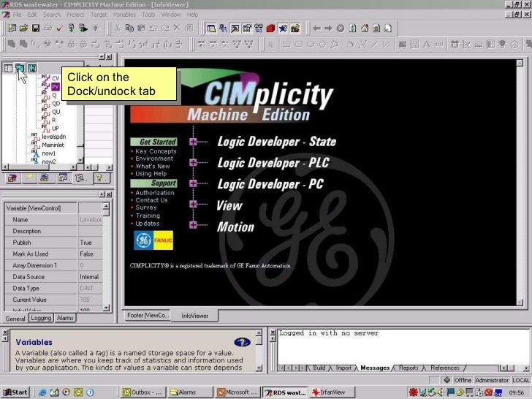Click the Start button on the taskbar
This screenshot has width=532, height=399.
click(15, 392)
